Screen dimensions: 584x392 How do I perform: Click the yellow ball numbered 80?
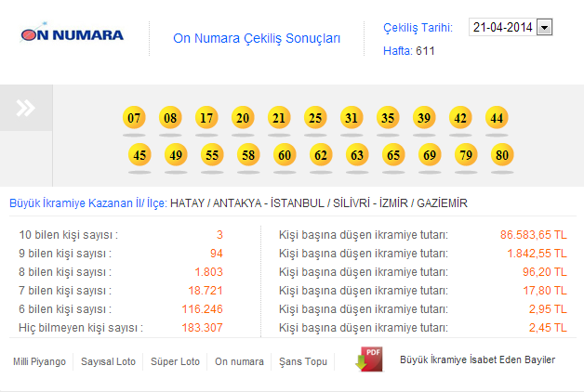click(502, 155)
